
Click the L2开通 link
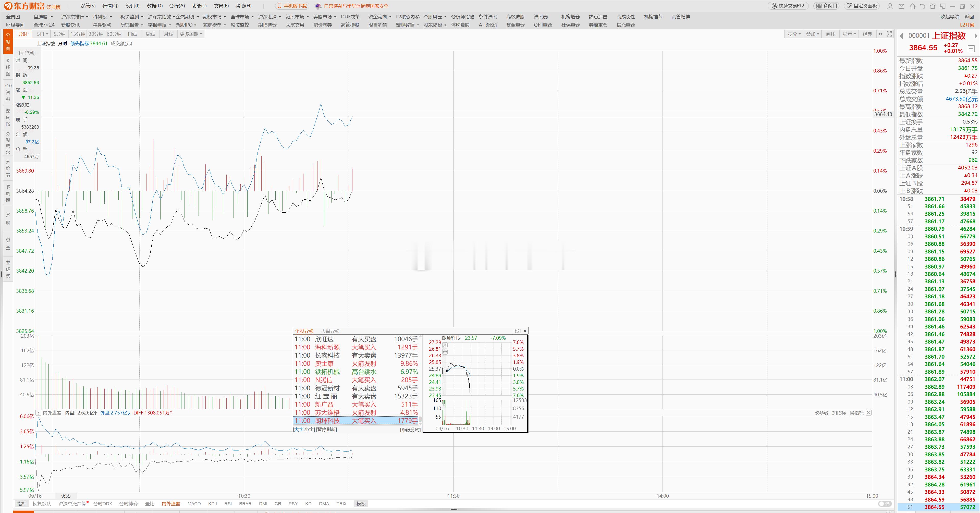[x=967, y=25]
